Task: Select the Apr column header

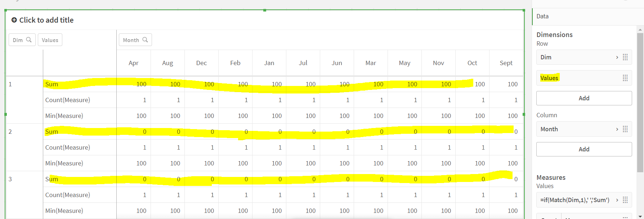Action: click(134, 63)
